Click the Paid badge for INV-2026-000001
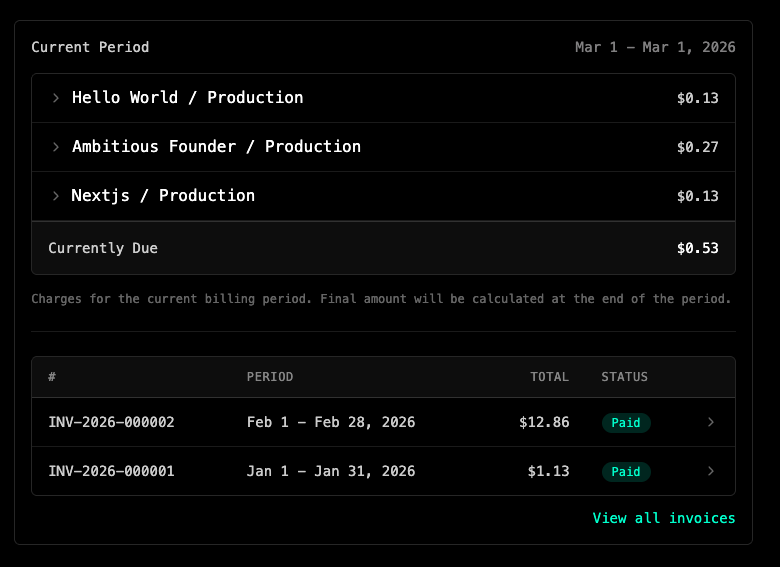 (626, 472)
